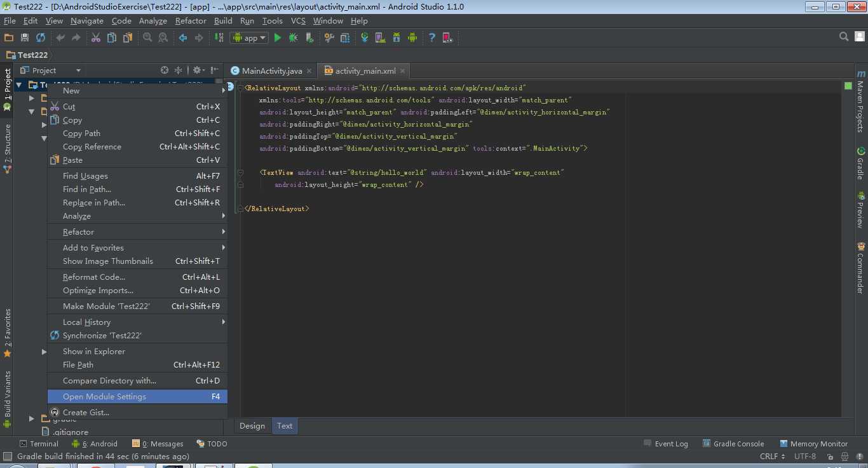Viewport: 868px width, 468px height.
Task: Click the Redo arrow icon
Action: [x=76, y=38]
